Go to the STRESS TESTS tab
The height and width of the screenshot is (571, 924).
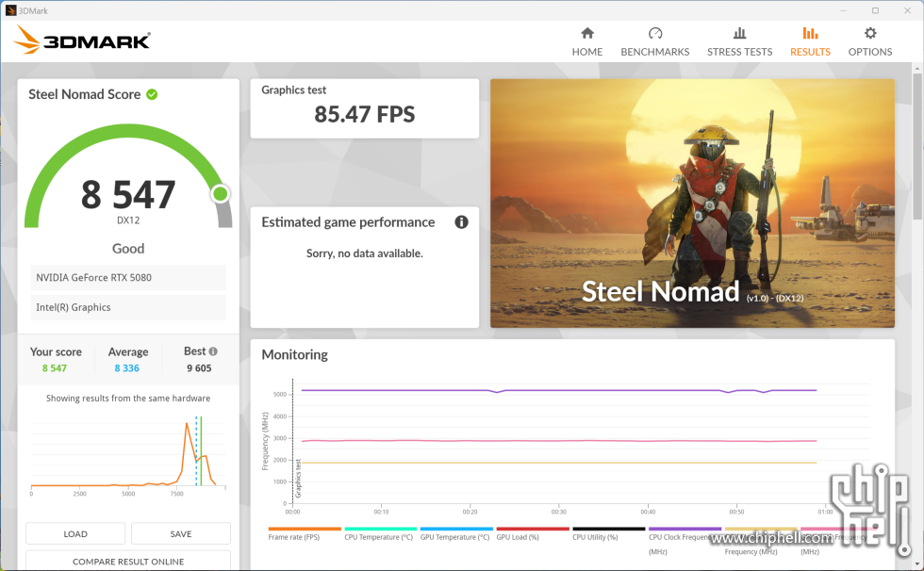tap(739, 41)
